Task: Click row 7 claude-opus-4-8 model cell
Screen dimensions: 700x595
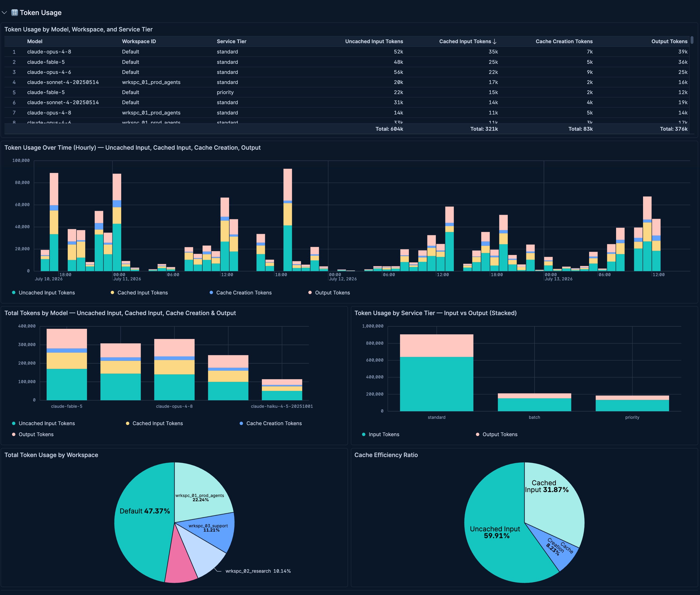Action: point(49,113)
